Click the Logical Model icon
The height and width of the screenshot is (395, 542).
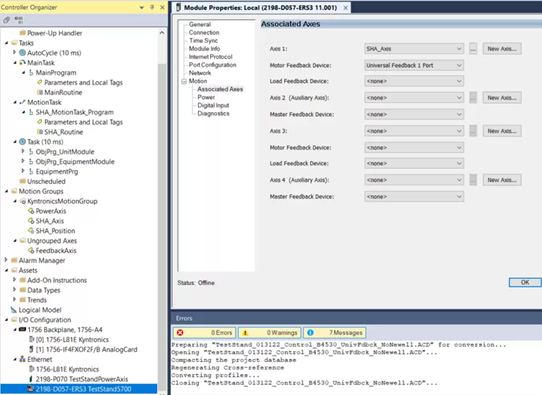tap(14, 310)
